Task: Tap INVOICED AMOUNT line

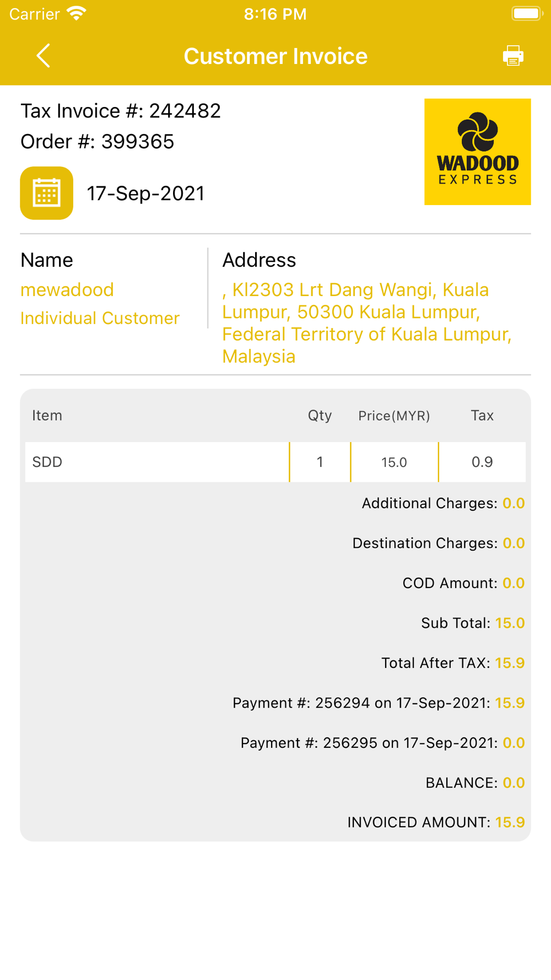Action: 436,822
